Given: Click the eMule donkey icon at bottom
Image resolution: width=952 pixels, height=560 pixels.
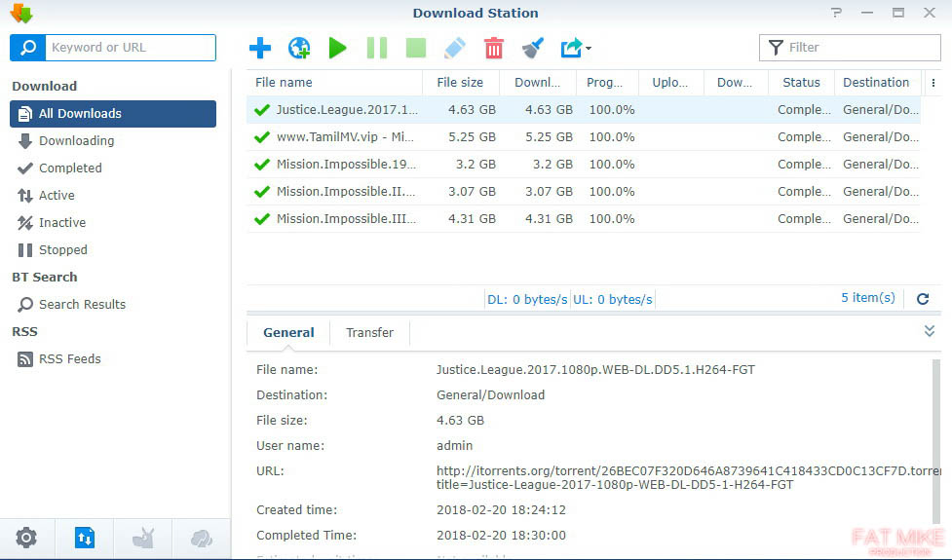Looking at the screenshot, I should 143,538.
